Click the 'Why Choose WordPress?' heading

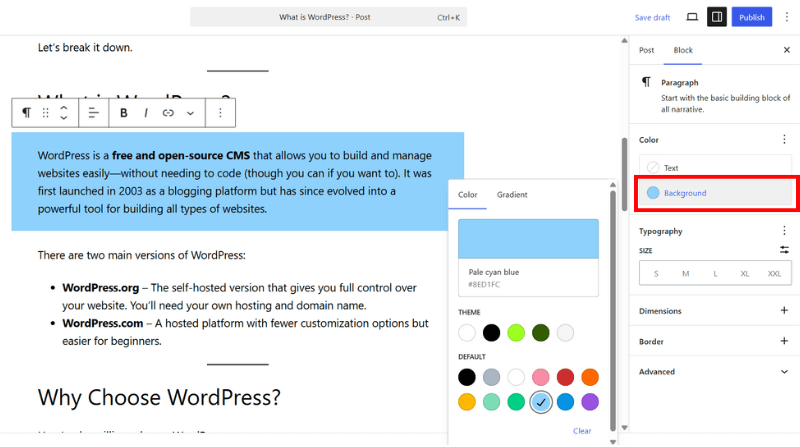click(159, 397)
